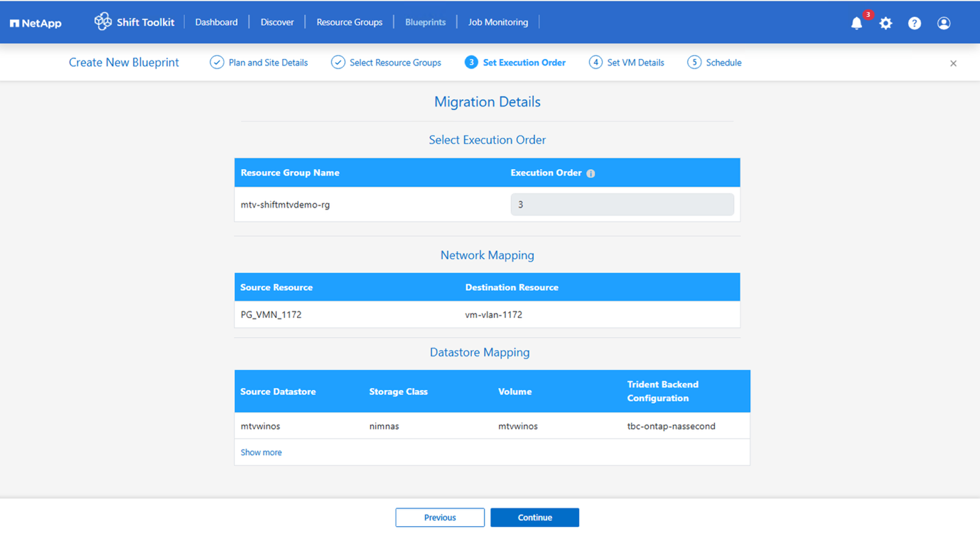Open the Dashboard menu item
The width and height of the screenshot is (980, 534).
(216, 22)
